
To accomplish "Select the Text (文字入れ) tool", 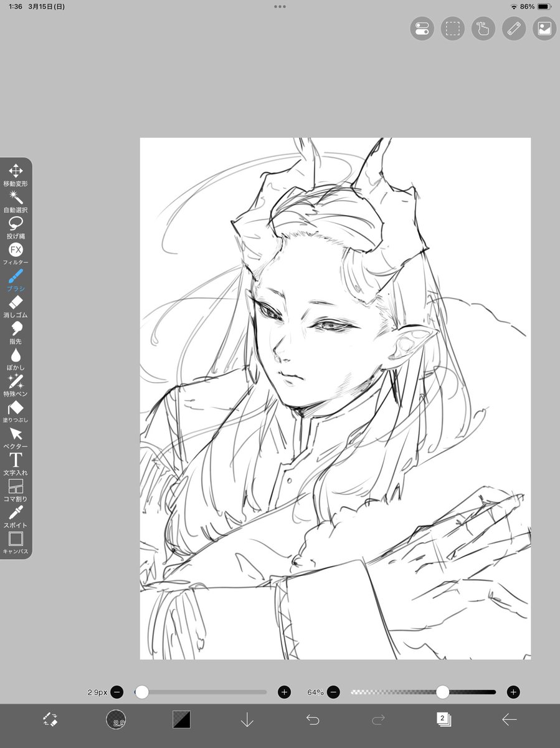I will point(16,464).
